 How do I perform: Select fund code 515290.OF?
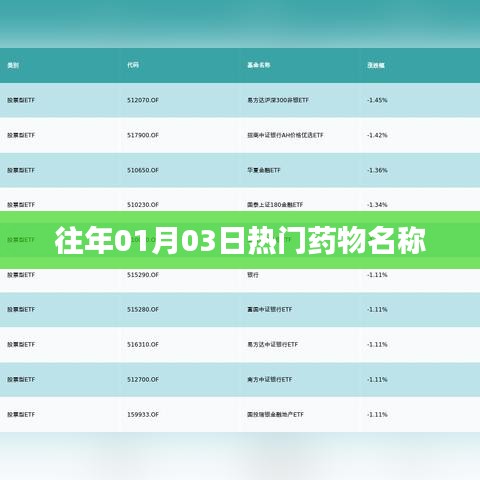(x=143, y=275)
